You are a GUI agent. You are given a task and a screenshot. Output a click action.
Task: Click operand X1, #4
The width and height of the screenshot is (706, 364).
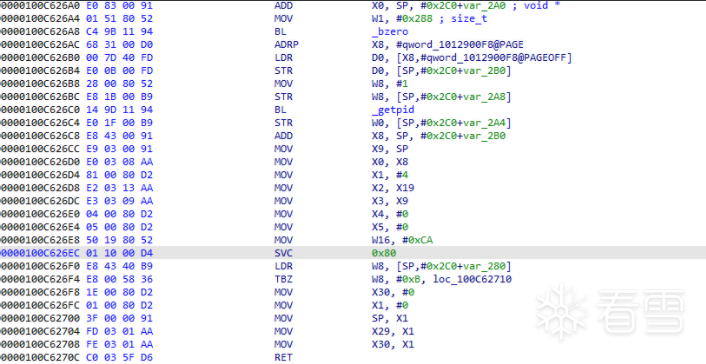coord(390,175)
